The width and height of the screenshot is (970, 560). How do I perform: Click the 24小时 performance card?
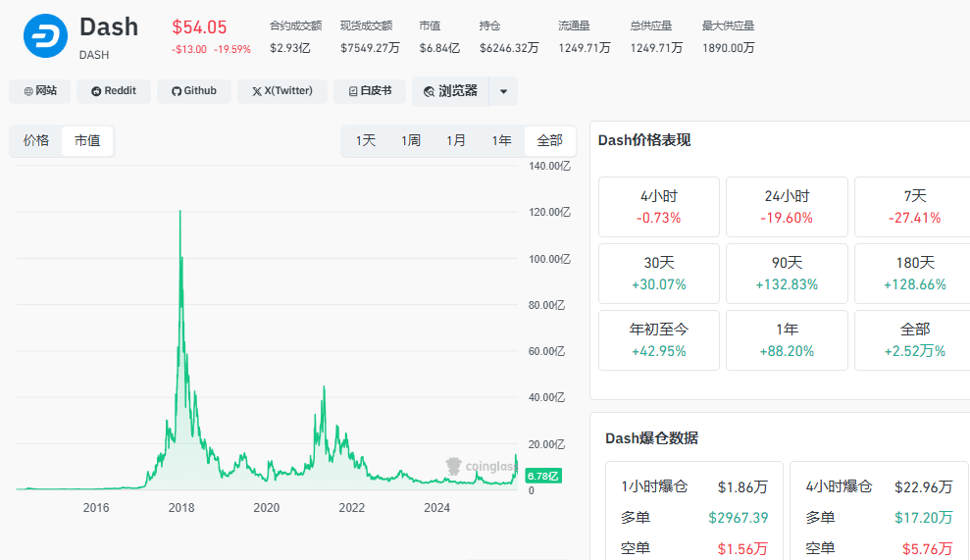pos(787,206)
